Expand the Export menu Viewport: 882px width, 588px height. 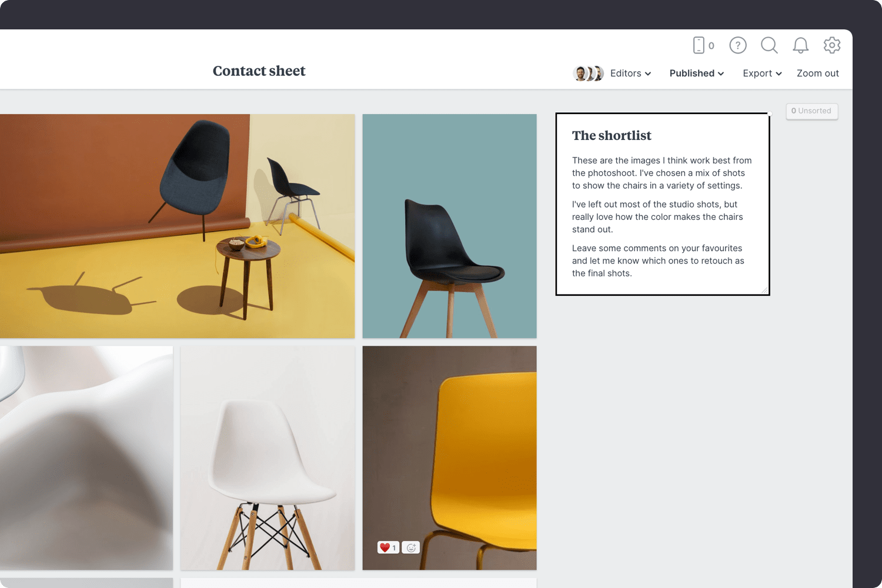tap(762, 73)
